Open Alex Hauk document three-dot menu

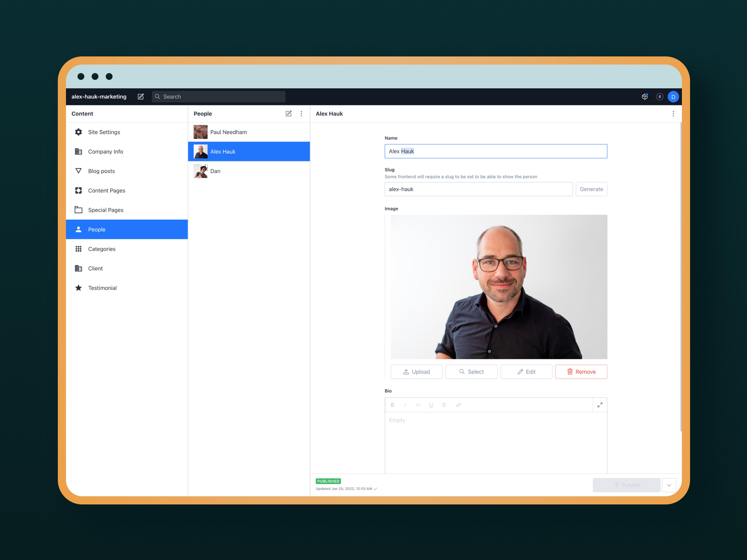coord(673,114)
